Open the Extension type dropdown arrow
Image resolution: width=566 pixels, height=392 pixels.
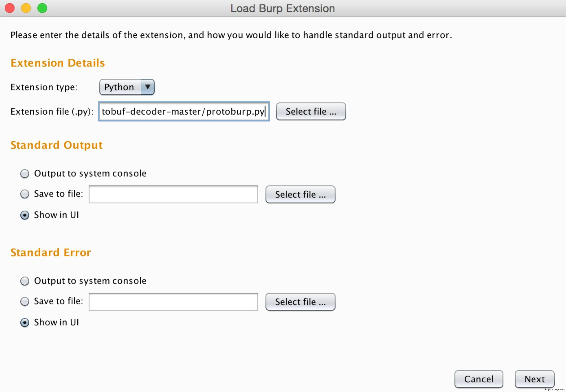[x=148, y=87]
